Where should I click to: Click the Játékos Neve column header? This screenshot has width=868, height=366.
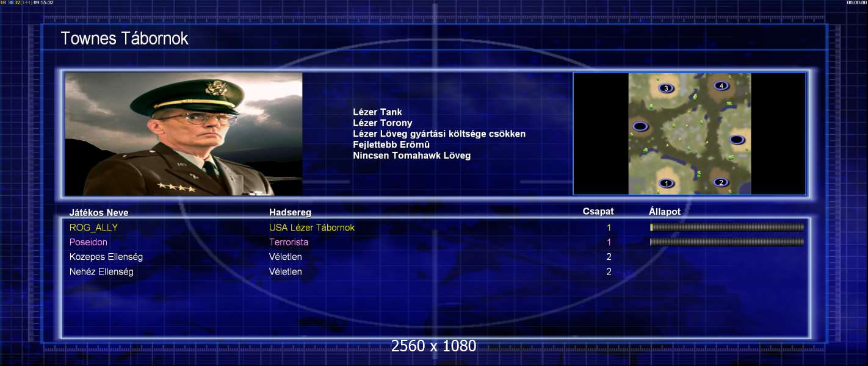pos(99,212)
